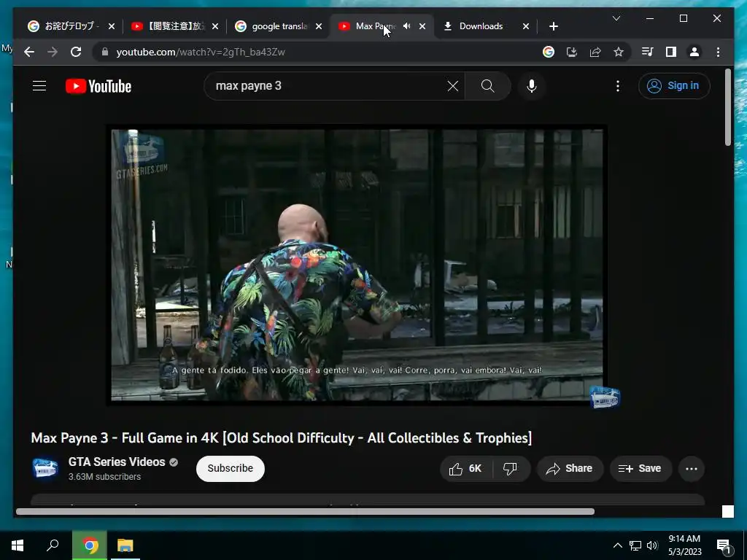This screenshot has height=560, width=747.
Task: Share this page from address bar
Action: point(595,52)
